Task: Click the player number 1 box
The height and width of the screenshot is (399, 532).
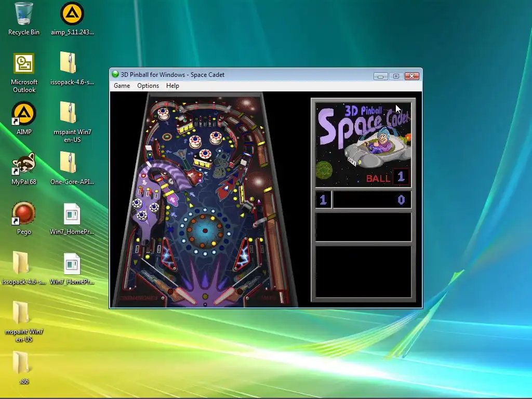Action: pos(323,200)
